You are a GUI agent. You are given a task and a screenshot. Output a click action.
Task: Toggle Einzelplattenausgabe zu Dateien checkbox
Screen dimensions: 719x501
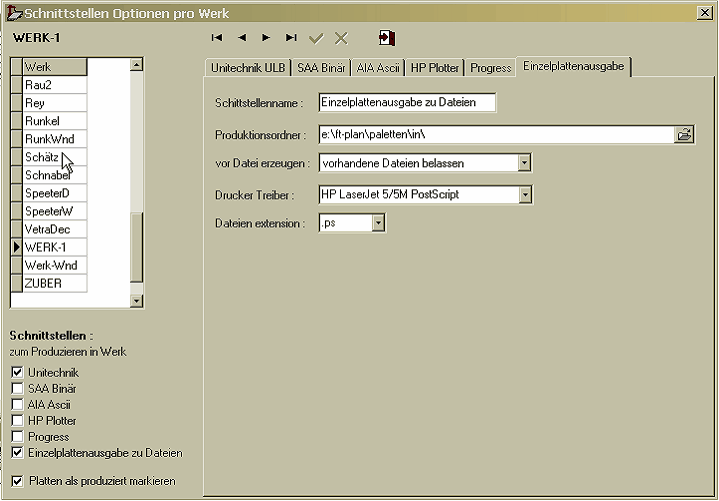[17, 452]
